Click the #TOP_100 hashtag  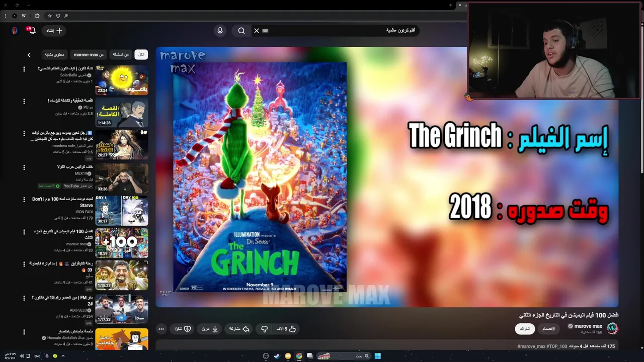pos(557,346)
